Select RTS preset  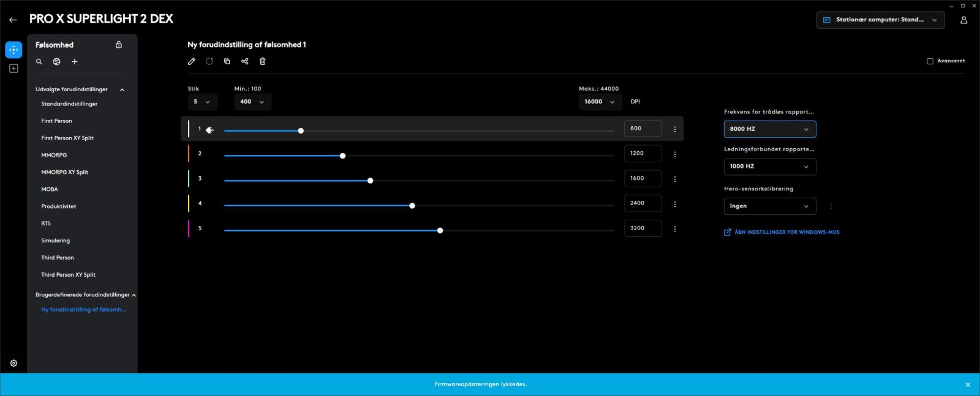46,224
